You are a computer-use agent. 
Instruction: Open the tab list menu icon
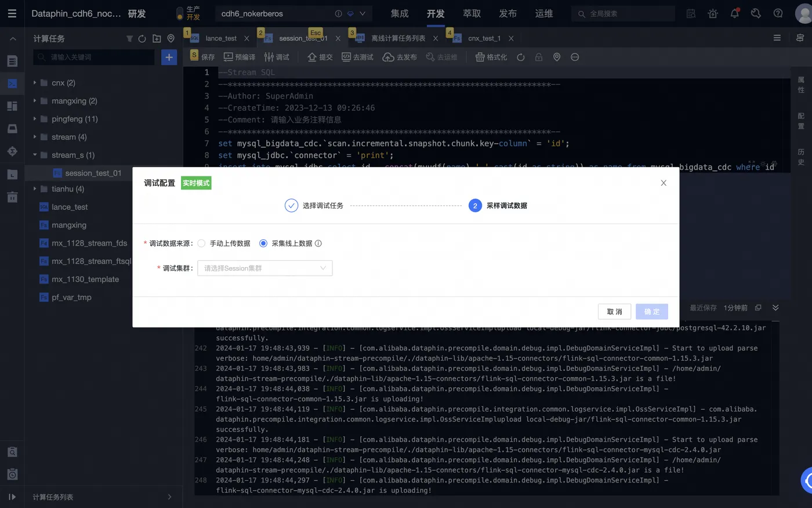click(777, 38)
